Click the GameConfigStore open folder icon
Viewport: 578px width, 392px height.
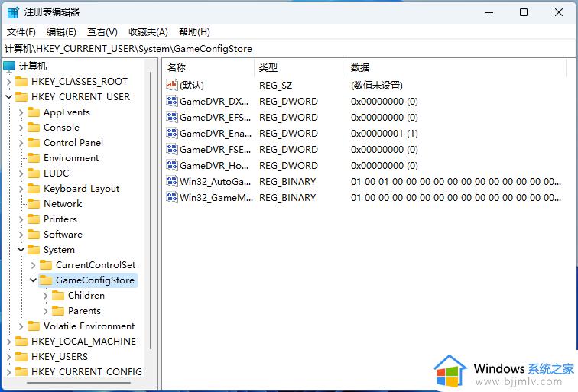pyautogui.click(x=46, y=280)
